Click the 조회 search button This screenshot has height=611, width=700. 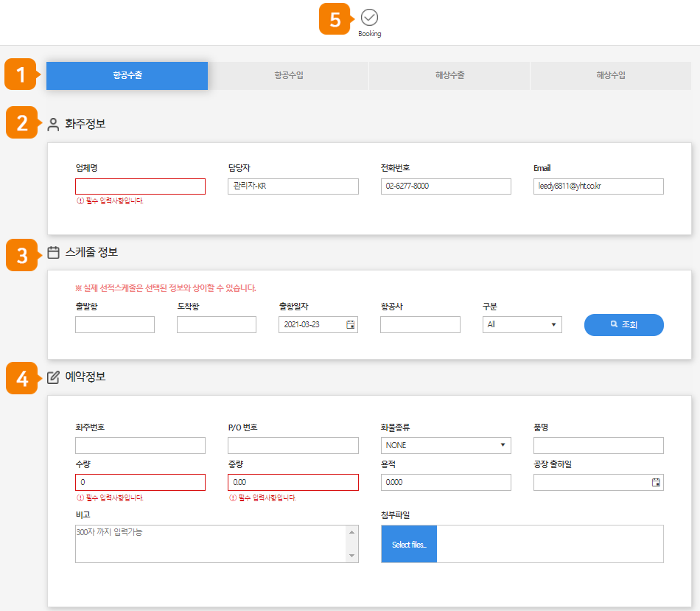click(x=623, y=325)
